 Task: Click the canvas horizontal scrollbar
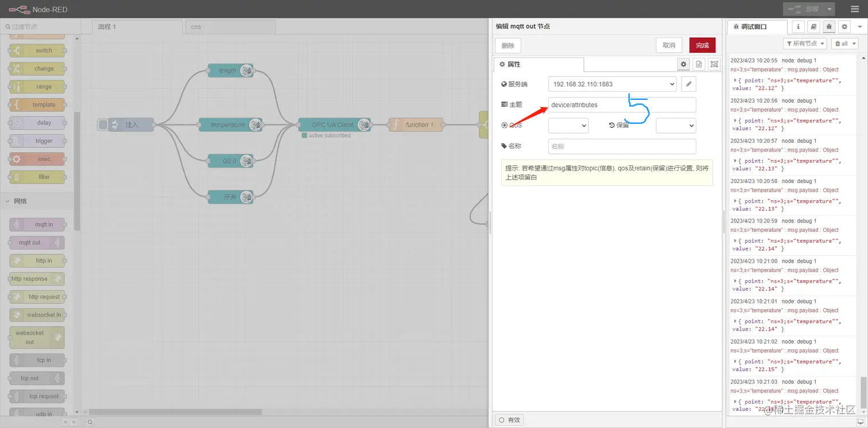[175, 412]
